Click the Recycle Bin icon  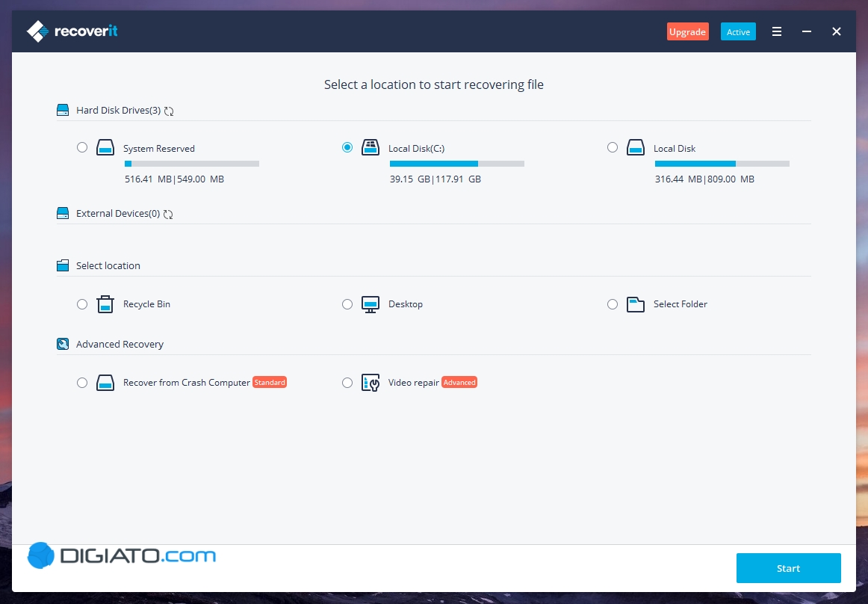tap(105, 304)
